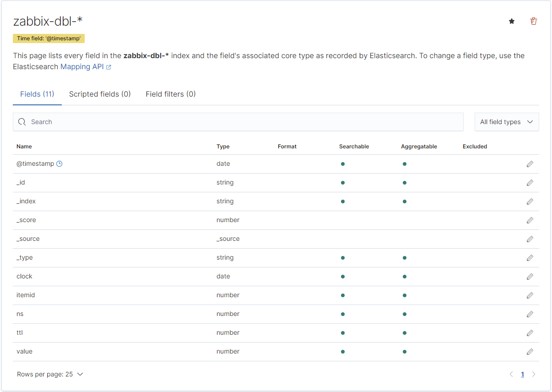This screenshot has height=392, width=552.
Task: Click the next page arrow
Action: coord(533,374)
